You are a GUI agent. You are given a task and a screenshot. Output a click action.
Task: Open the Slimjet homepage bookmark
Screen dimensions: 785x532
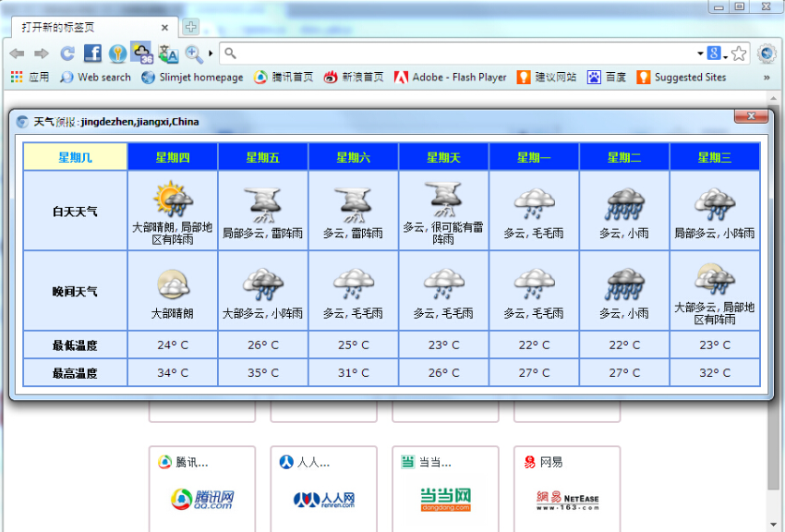click(192, 78)
